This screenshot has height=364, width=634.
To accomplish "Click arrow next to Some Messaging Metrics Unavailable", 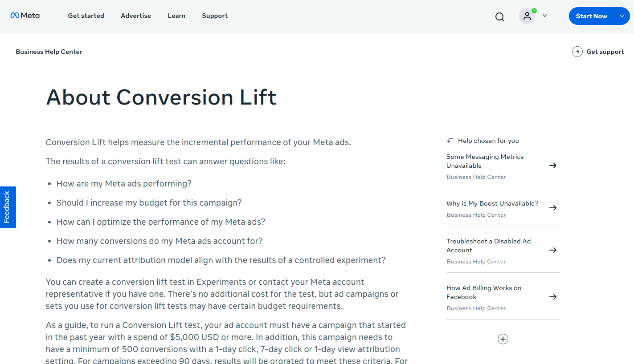I will [553, 166].
